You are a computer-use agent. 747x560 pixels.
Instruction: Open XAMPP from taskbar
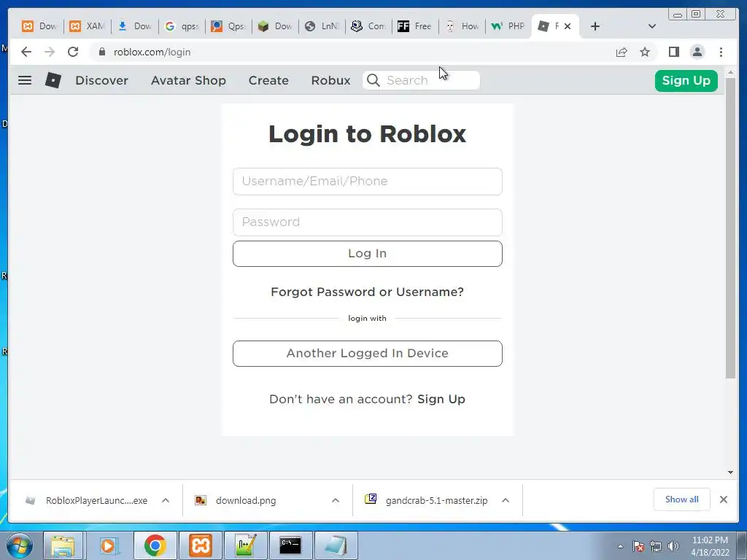point(200,545)
